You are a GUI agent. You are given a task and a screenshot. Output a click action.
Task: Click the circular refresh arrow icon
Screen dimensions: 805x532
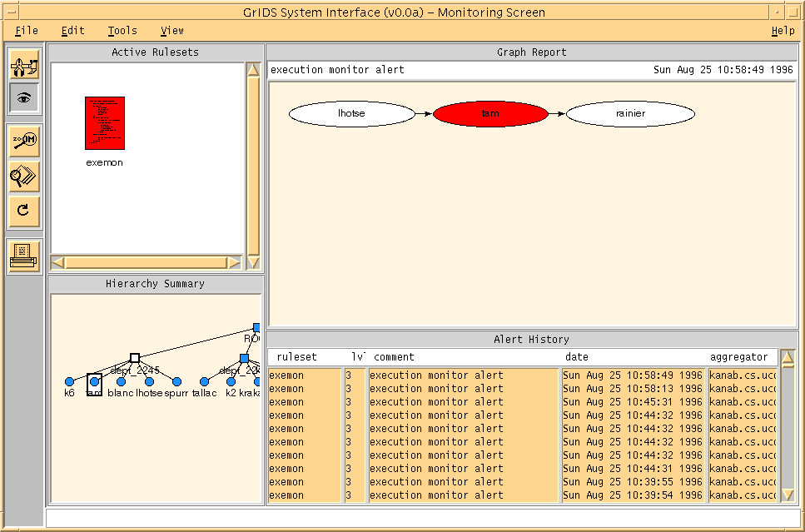[24, 211]
